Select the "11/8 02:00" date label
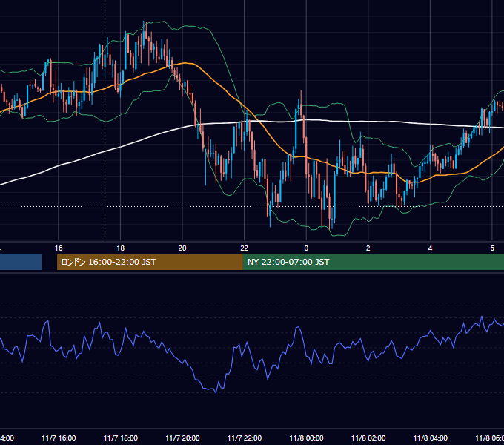 click(368, 438)
